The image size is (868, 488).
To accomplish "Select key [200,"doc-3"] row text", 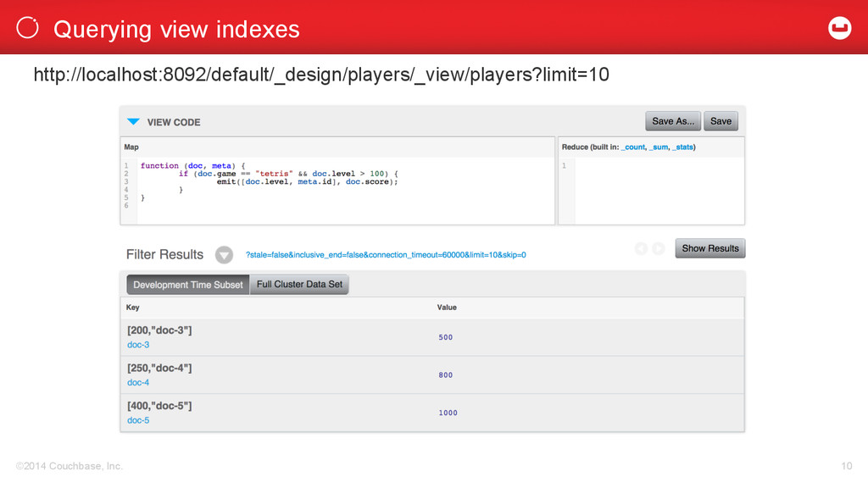I will (159, 330).
